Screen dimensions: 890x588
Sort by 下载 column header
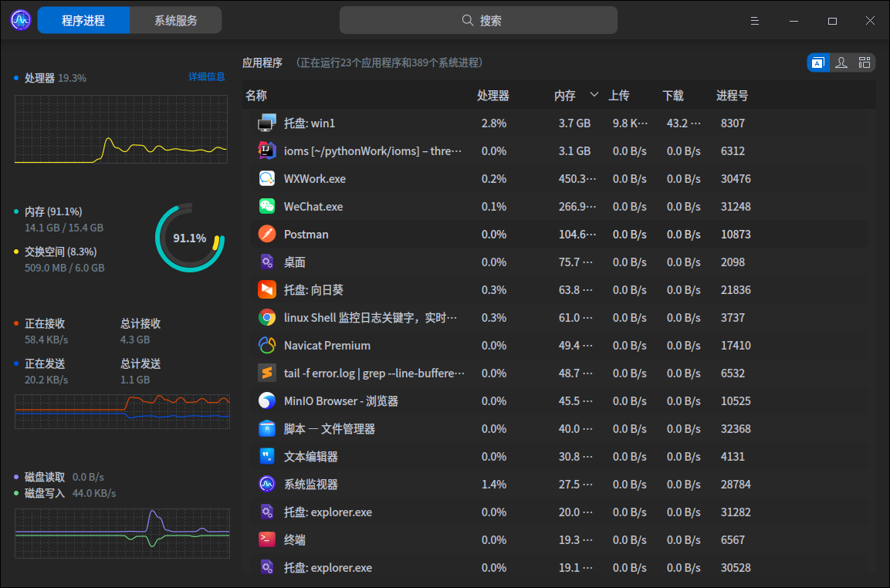click(673, 96)
